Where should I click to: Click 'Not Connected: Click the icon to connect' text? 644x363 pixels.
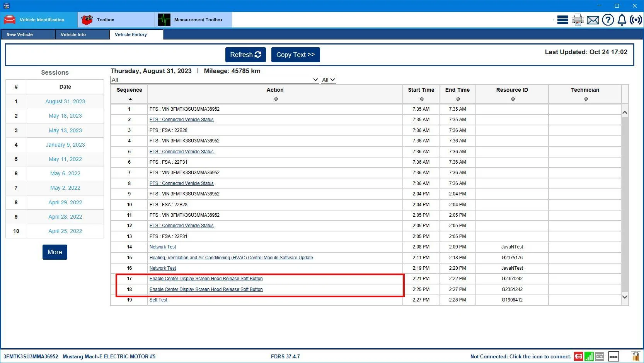point(521,356)
